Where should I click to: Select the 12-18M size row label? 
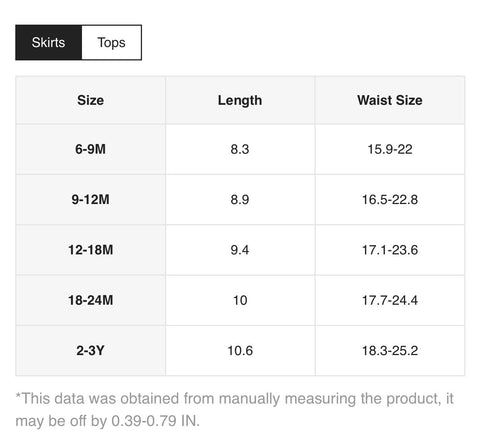(90, 250)
